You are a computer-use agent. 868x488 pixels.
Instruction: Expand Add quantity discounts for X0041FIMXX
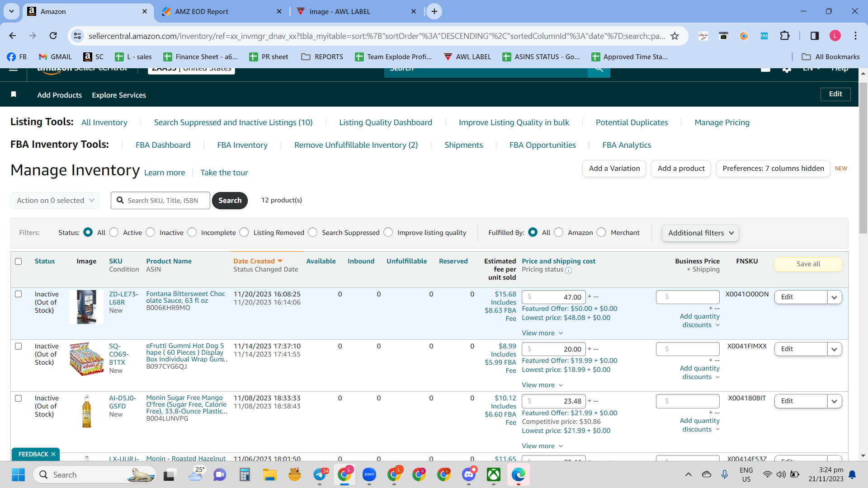tap(700, 372)
